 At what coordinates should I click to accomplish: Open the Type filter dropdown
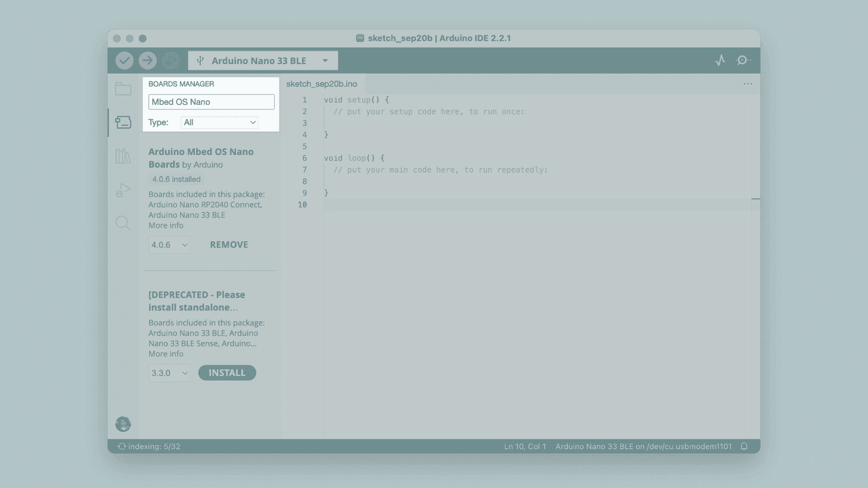point(219,122)
